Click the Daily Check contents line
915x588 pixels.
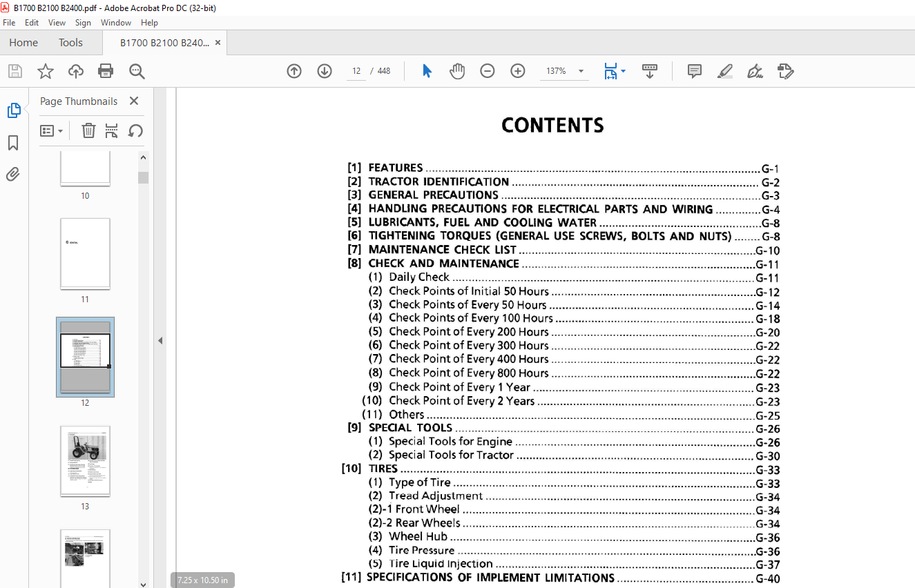(x=573, y=277)
